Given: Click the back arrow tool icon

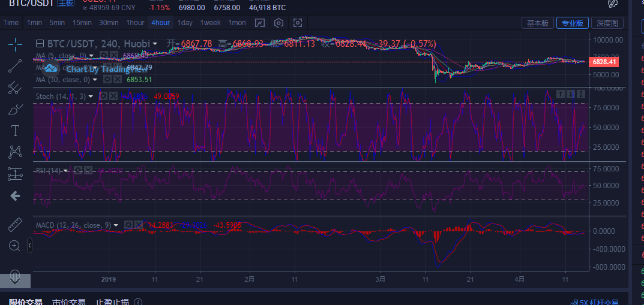Looking at the screenshot, I should (15, 196).
